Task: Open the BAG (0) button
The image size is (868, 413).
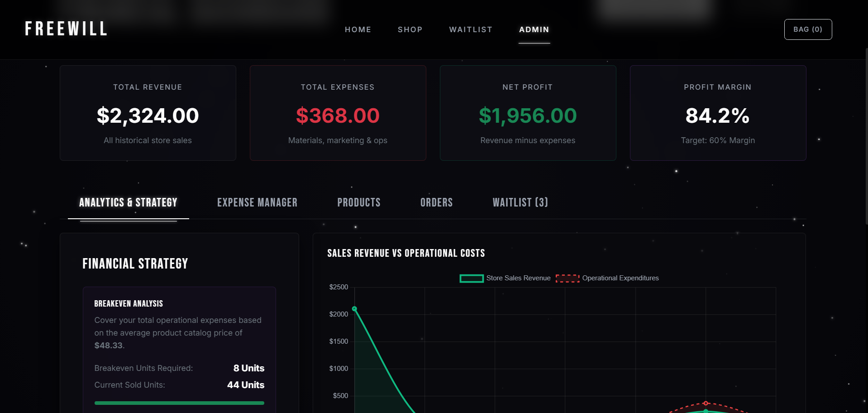Action: coord(808,29)
